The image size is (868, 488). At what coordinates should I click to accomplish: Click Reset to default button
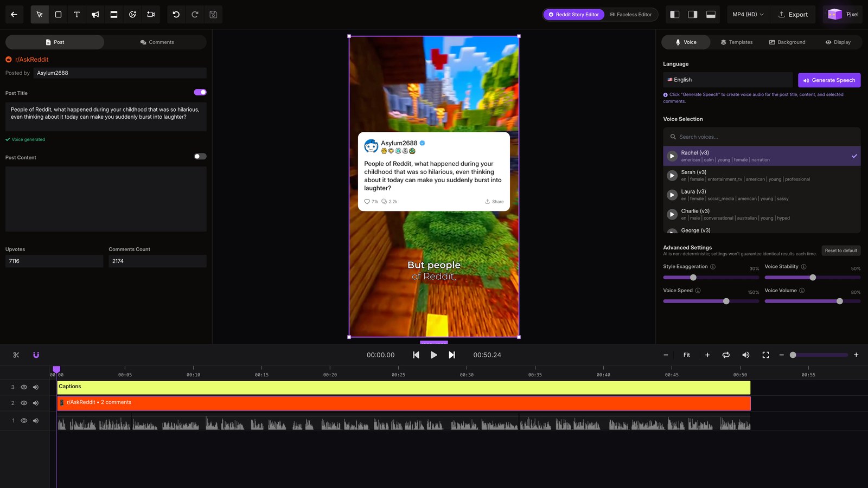841,251
